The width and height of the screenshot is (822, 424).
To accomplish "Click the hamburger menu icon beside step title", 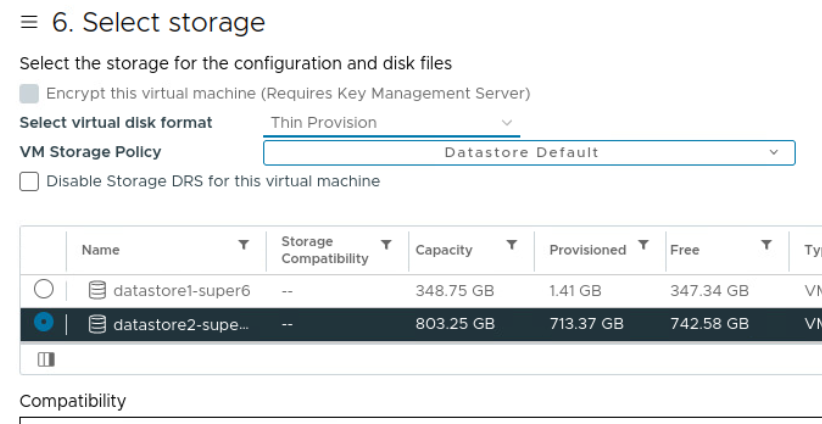I will click(x=30, y=22).
